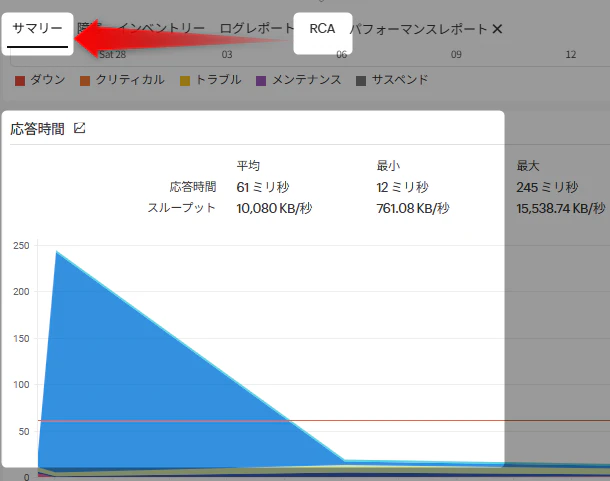Close the tab bar with X icon
This screenshot has width=610, height=481.
pyautogui.click(x=497, y=29)
